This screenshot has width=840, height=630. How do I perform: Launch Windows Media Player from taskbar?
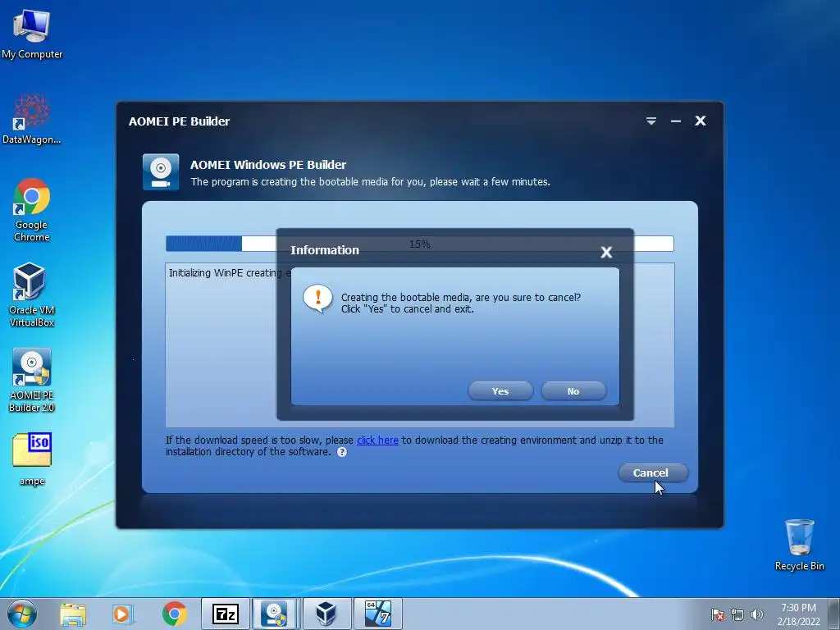[x=123, y=614]
